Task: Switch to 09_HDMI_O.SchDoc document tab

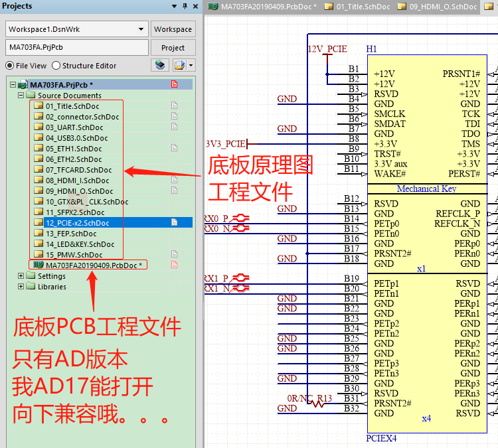Action: click(437, 7)
